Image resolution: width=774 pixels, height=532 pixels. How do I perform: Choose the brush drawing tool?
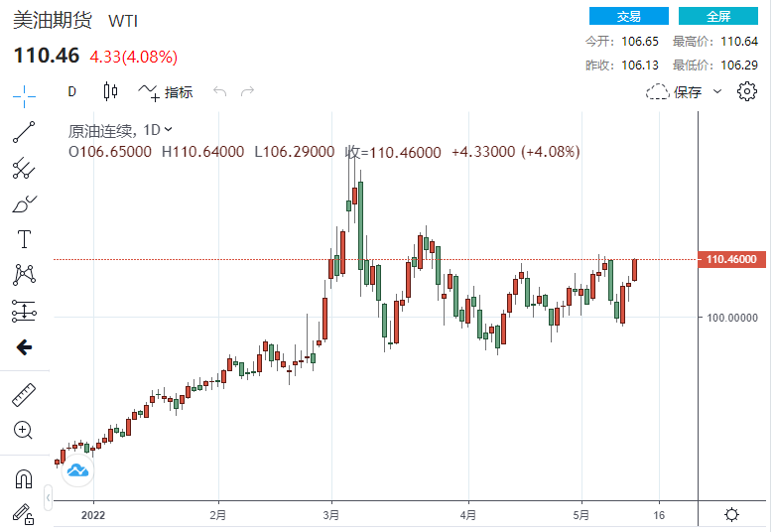24,204
